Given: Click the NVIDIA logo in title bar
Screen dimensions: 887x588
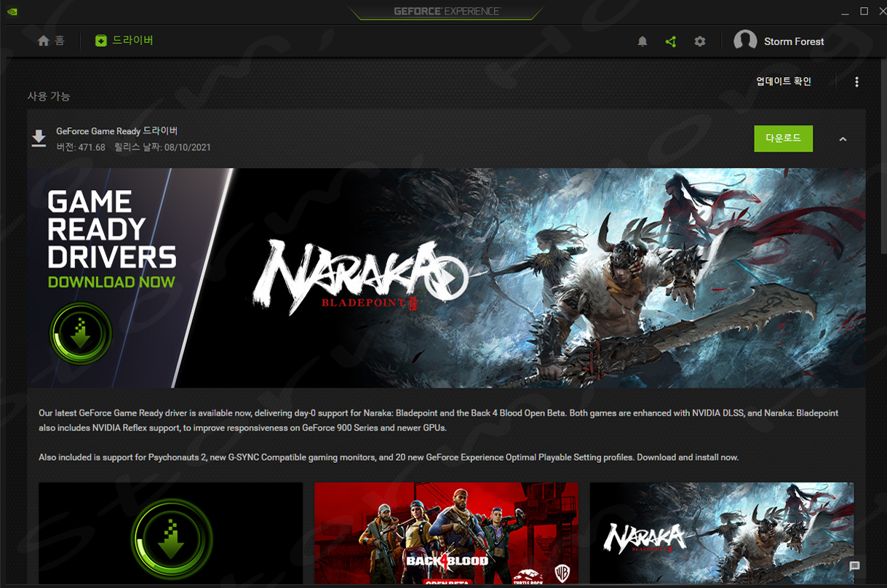Looking at the screenshot, I should point(11,12).
